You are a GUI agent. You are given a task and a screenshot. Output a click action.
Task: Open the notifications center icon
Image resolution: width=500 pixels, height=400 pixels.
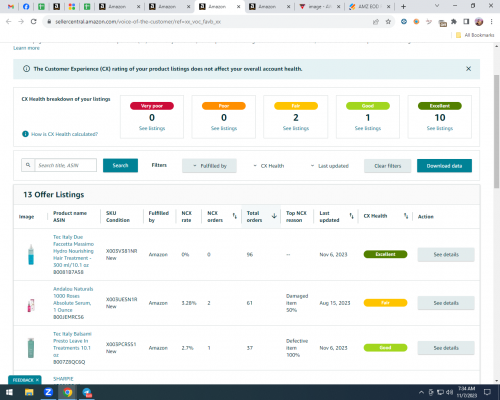(x=487, y=392)
